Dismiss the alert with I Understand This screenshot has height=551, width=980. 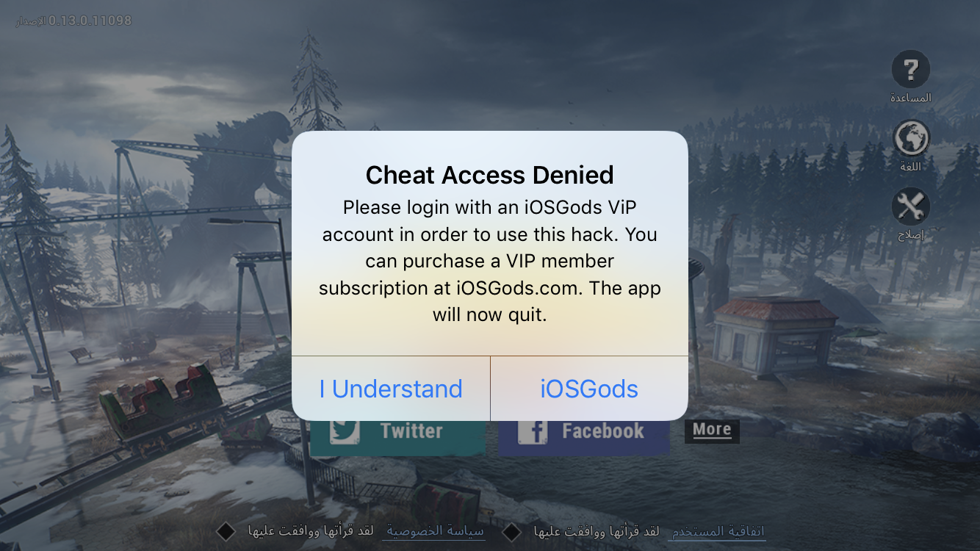pos(391,389)
